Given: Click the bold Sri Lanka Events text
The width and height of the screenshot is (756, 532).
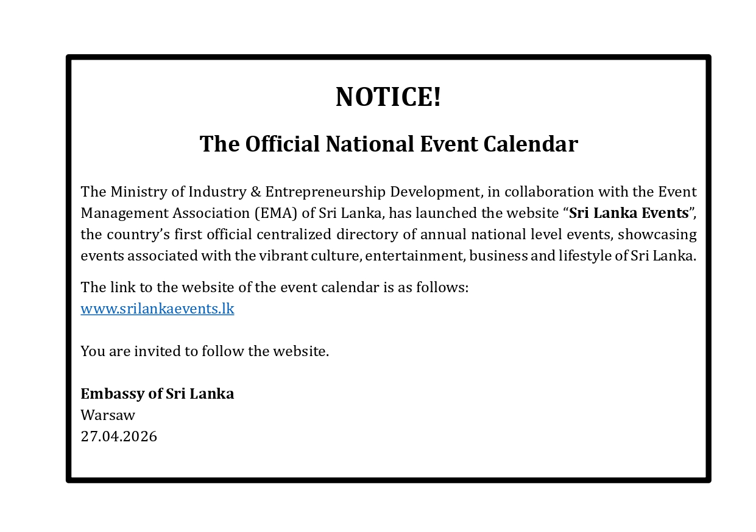Looking at the screenshot, I should click(628, 213).
